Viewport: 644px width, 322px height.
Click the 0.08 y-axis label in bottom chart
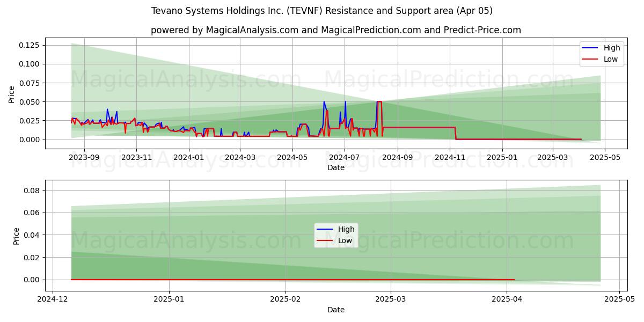click(32, 191)
